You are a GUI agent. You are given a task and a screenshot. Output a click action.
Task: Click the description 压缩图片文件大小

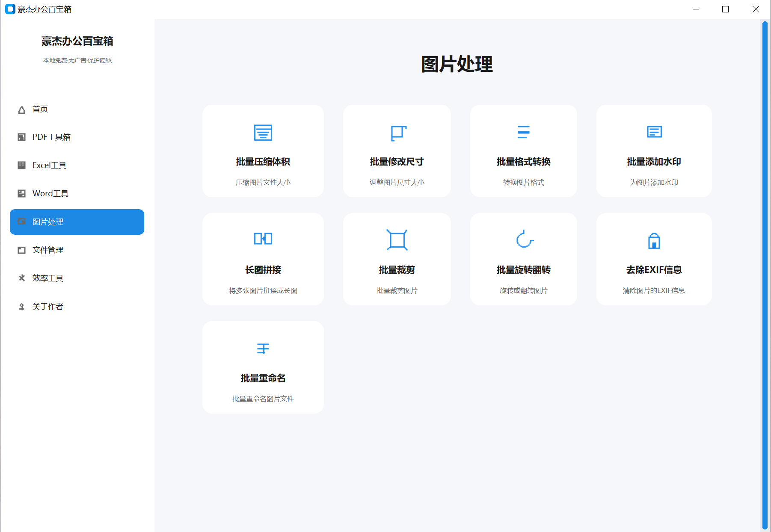(263, 183)
